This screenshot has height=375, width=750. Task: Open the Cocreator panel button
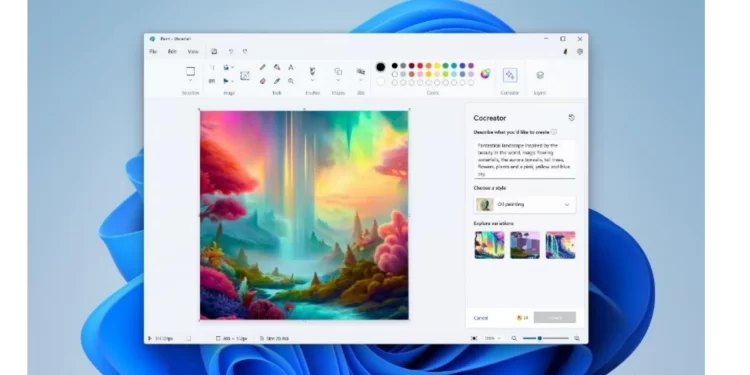pyautogui.click(x=510, y=75)
